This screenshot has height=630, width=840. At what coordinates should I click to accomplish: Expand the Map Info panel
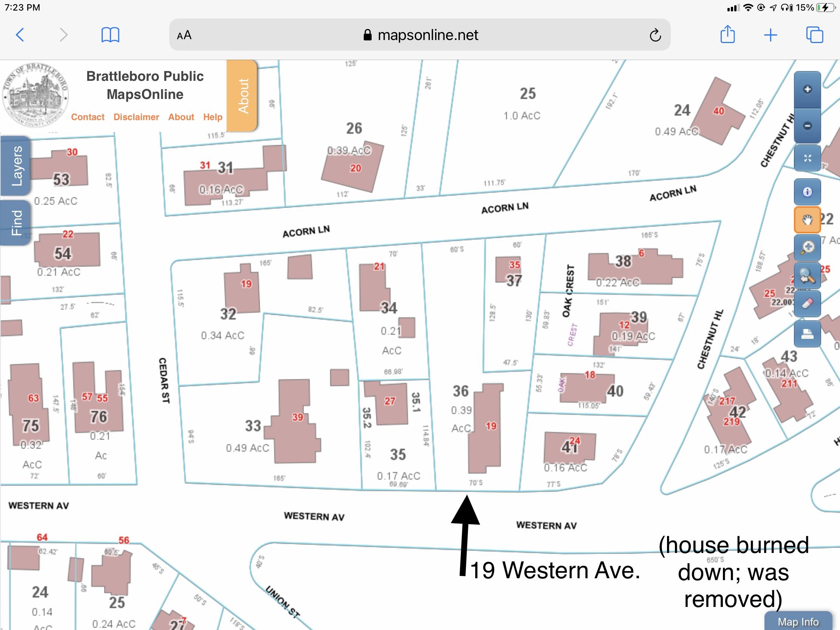[798, 621]
